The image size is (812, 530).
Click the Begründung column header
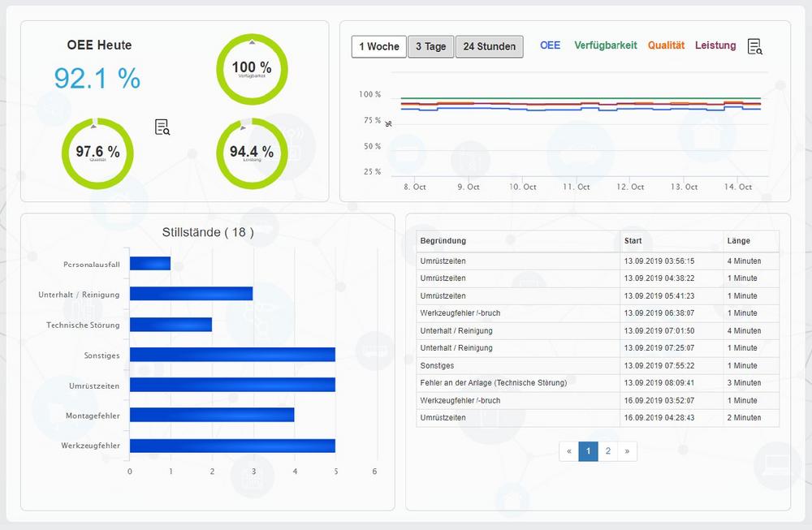(518, 241)
